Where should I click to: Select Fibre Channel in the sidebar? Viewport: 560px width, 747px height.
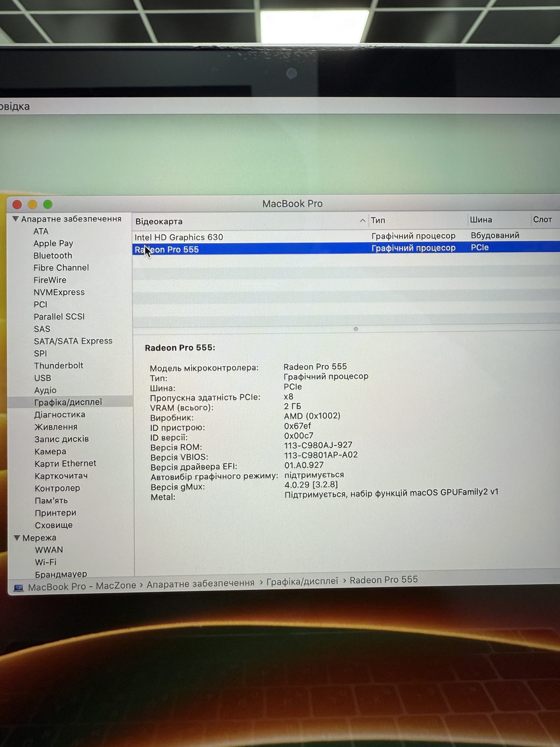pos(61,268)
